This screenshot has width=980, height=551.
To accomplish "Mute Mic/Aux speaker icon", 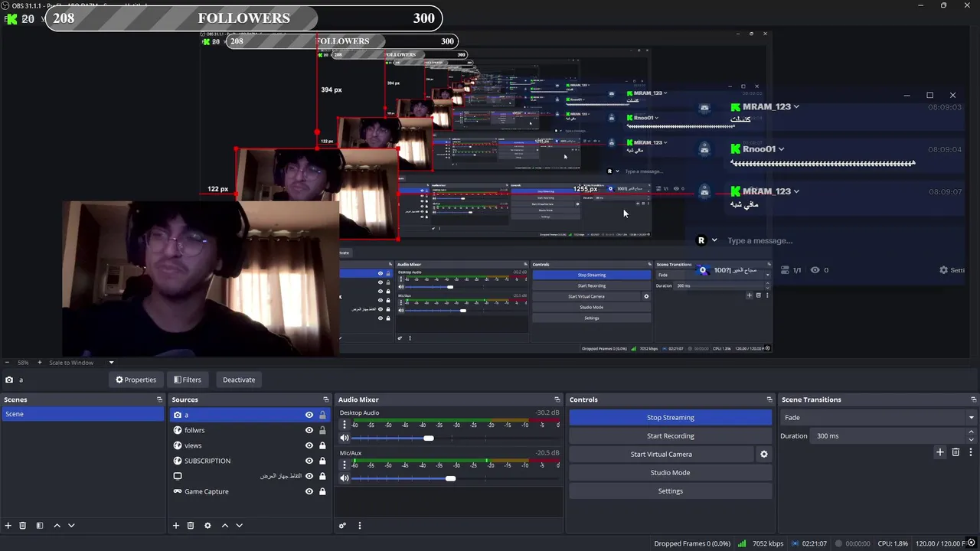I will click(x=345, y=478).
